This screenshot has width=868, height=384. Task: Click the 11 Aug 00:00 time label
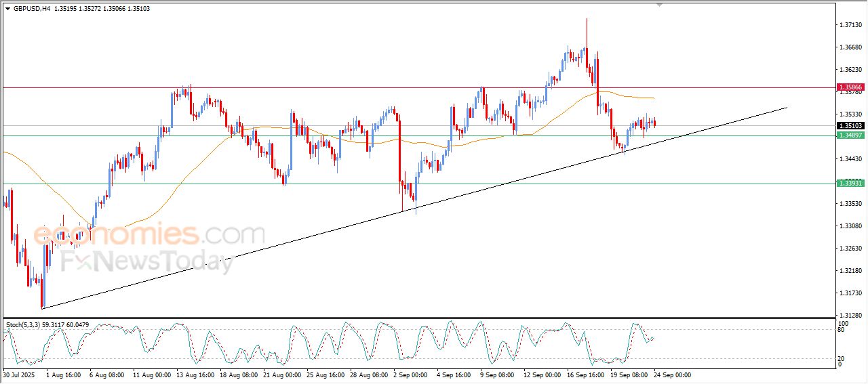[151, 375]
